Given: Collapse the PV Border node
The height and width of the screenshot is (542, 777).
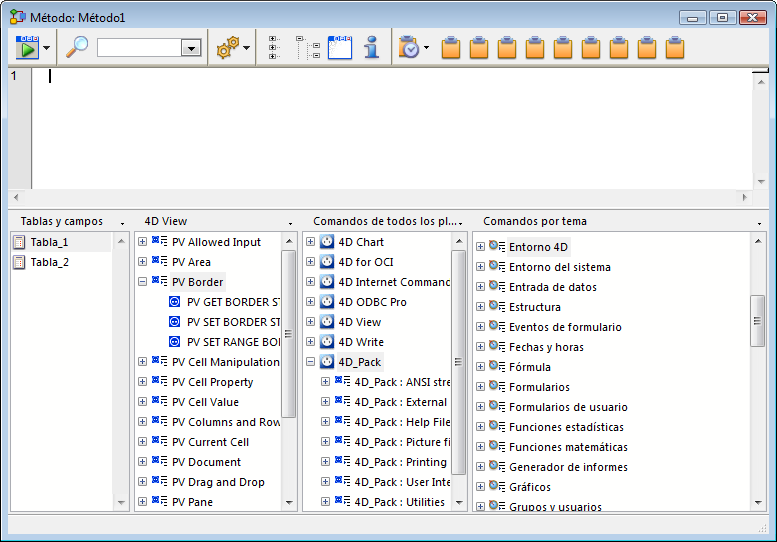Looking at the screenshot, I should pos(142,282).
